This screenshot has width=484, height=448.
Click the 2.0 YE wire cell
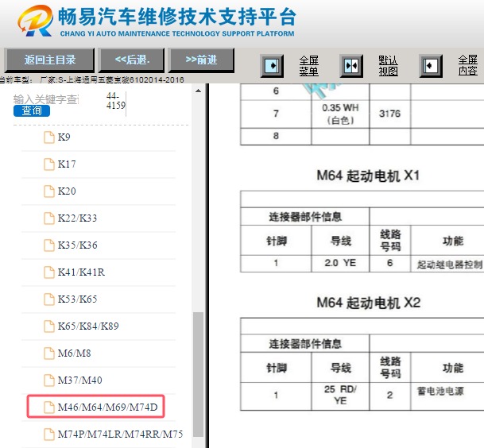coord(340,263)
